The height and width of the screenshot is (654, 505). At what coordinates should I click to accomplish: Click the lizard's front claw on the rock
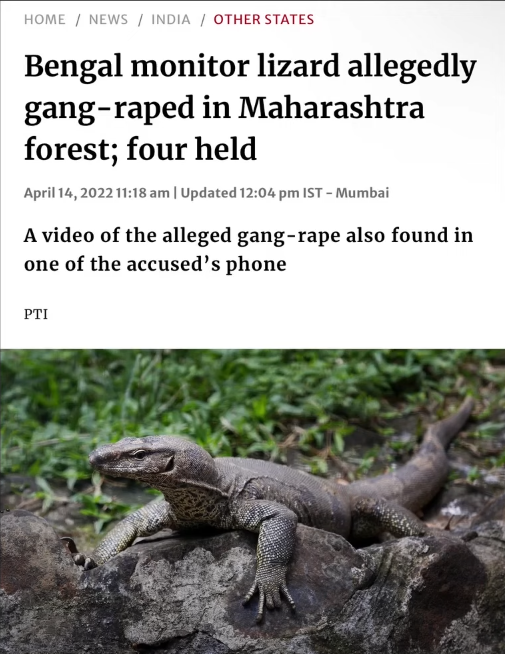(x=269, y=594)
